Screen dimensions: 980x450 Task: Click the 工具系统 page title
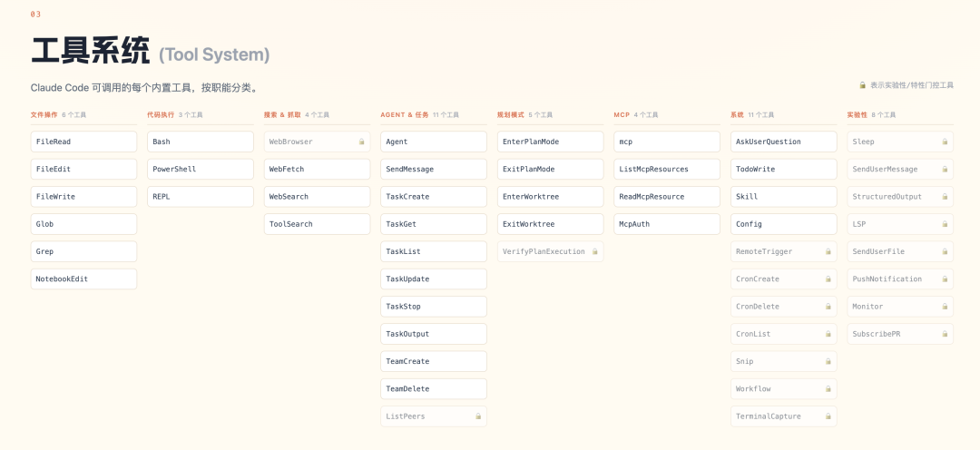tap(91, 52)
